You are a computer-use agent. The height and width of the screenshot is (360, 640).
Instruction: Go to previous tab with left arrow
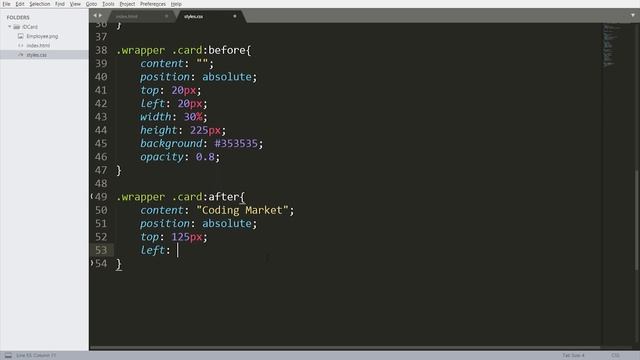click(x=95, y=16)
